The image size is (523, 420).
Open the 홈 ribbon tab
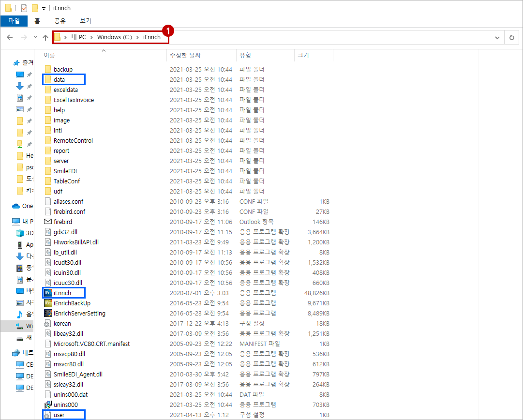(x=37, y=21)
